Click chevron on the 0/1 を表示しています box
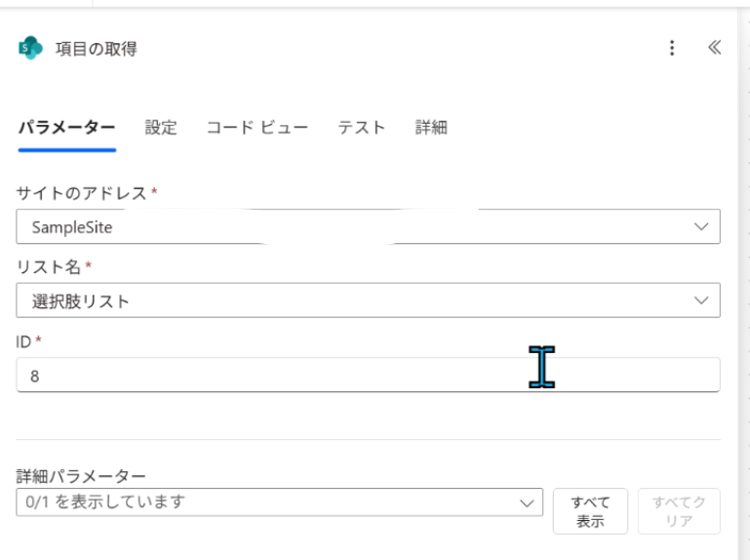Image resolution: width=750 pixels, height=560 pixels. tap(528, 502)
